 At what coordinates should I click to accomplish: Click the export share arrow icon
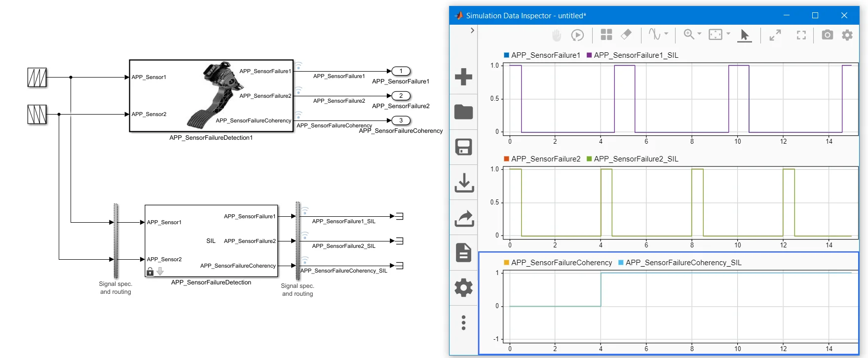click(463, 218)
